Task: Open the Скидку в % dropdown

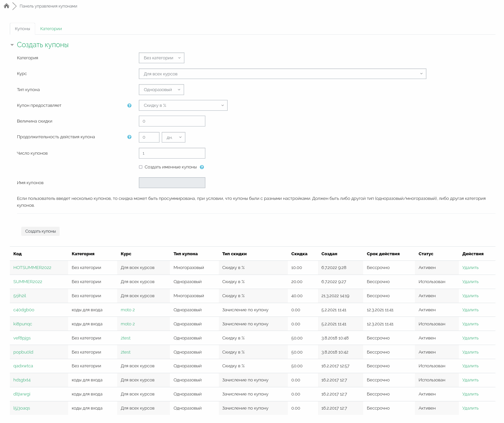Action: 183,106
